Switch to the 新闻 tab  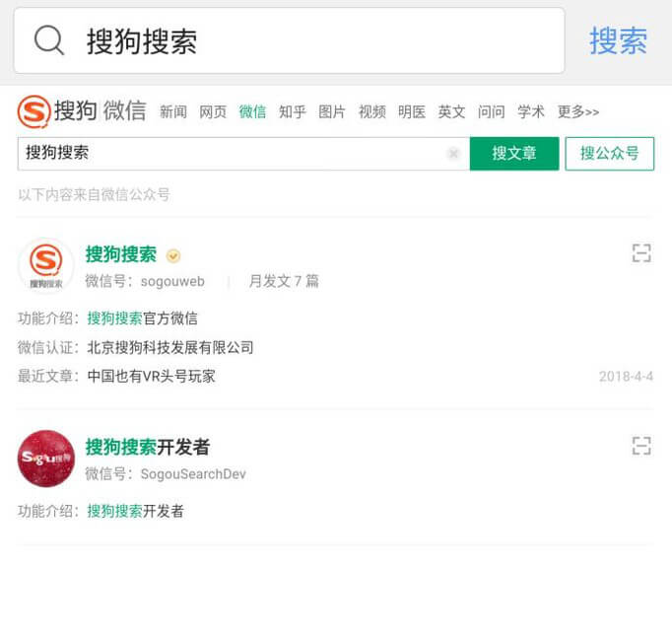pyautogui.click(x=173, y=112)
